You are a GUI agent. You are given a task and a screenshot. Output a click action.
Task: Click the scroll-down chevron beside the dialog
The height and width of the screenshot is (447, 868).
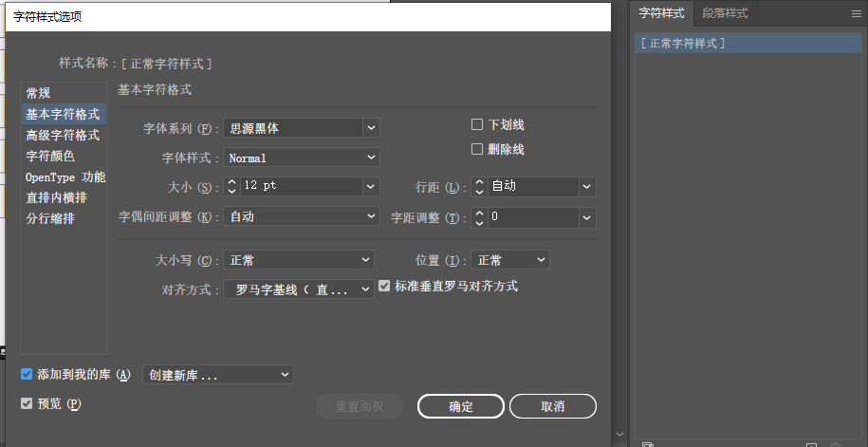click(x=620, y=435)
